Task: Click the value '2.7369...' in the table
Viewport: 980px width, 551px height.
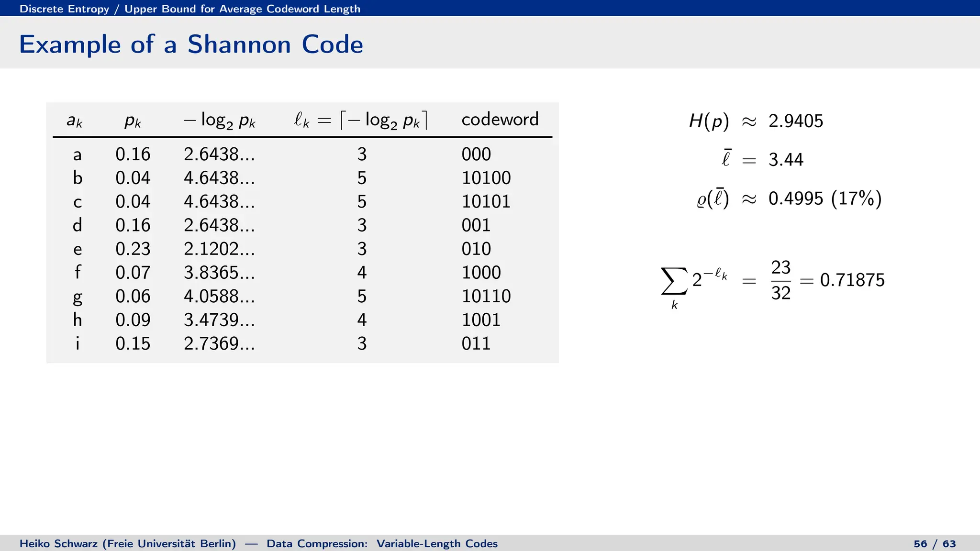Action: (220, 343)
